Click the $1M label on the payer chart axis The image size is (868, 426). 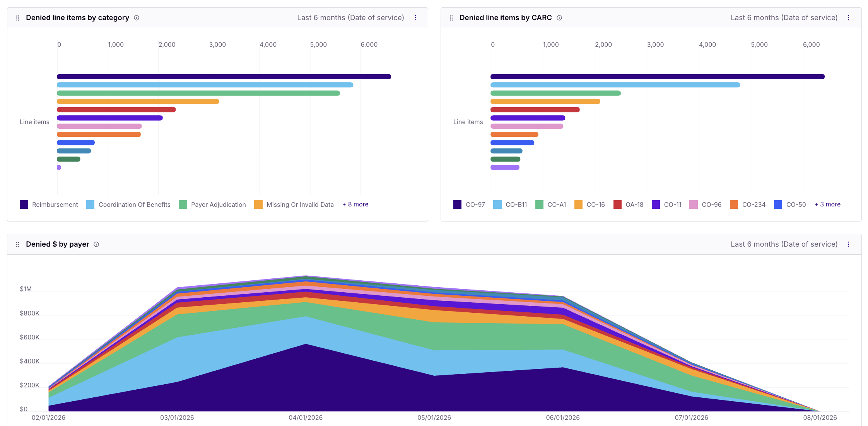point(26,289)
